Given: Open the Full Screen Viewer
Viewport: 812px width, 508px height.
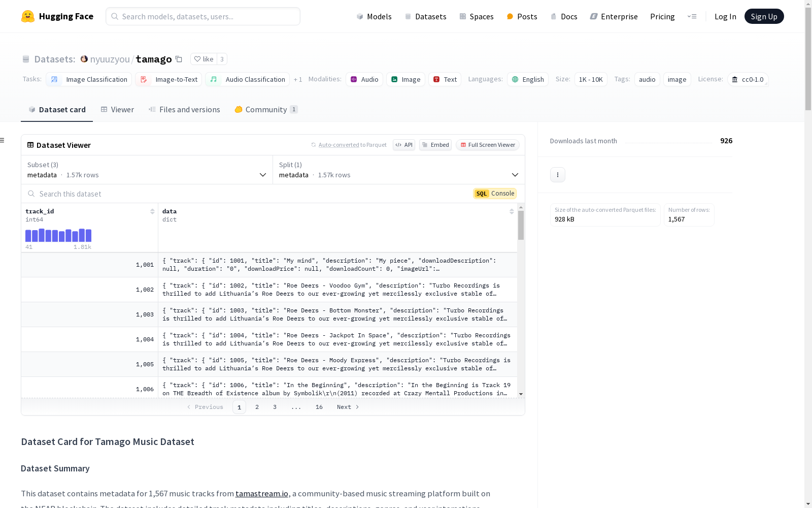Looking at the screenshot, I should 487,145.
